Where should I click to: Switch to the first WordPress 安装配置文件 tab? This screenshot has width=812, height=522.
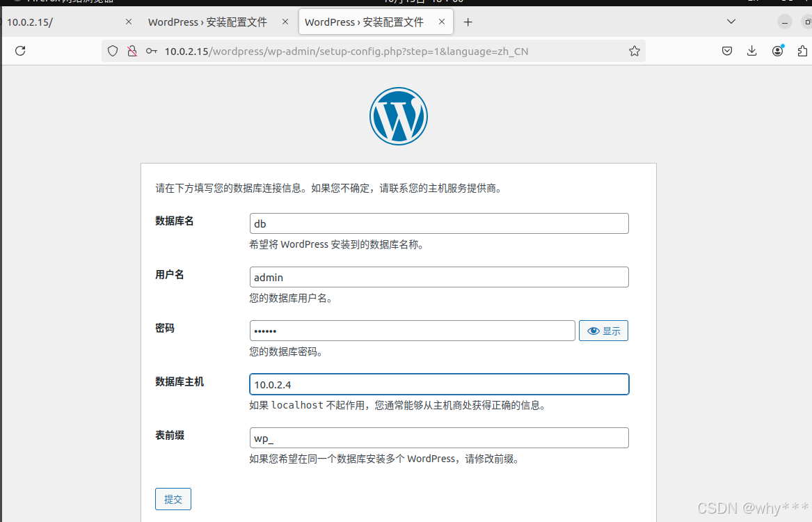(207, 22)
